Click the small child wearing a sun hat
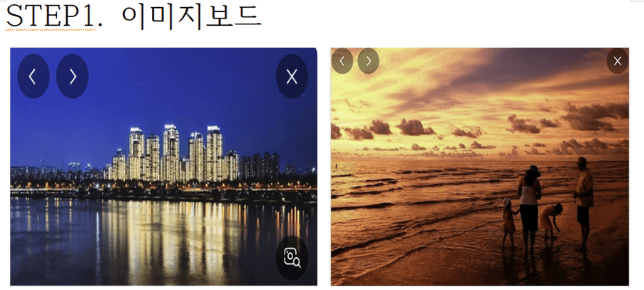This screenshot has width=644, height=290. click(509, 221)
